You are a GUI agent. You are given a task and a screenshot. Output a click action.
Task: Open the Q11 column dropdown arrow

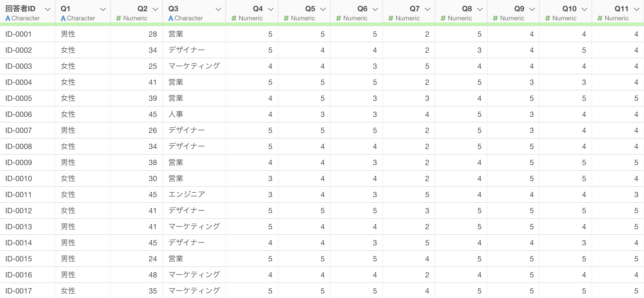[637, 9]
